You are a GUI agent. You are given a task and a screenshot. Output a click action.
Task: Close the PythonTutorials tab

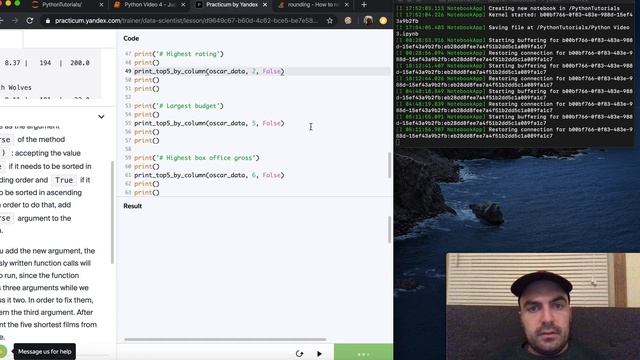click(102, 5)
